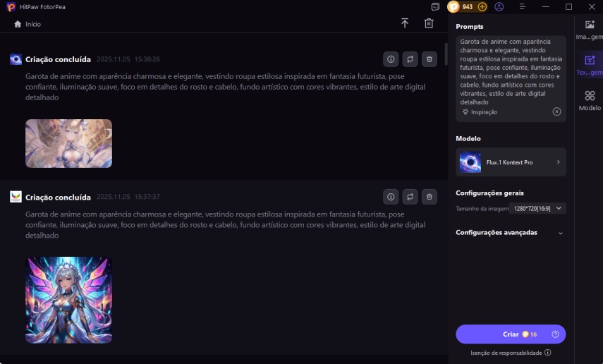Switch to Modelo tab in sidebar
Screen dimensions: 603x364
pos(590,101)
